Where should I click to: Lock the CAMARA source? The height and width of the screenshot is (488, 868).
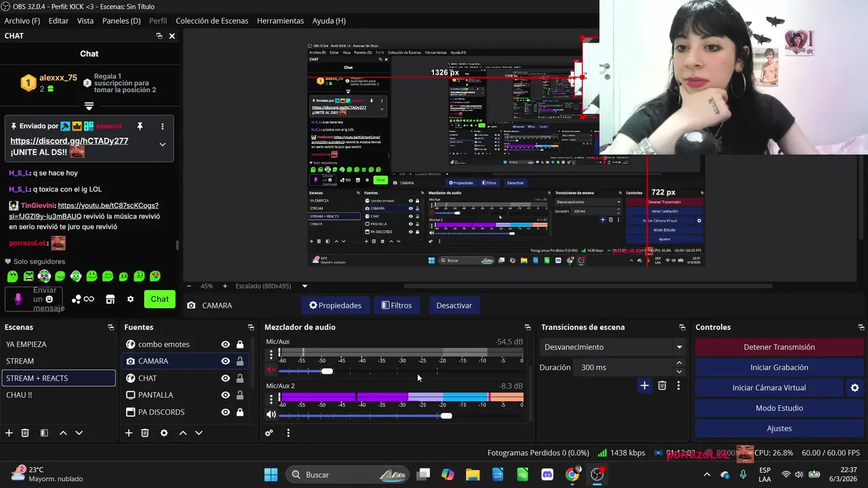240,361
